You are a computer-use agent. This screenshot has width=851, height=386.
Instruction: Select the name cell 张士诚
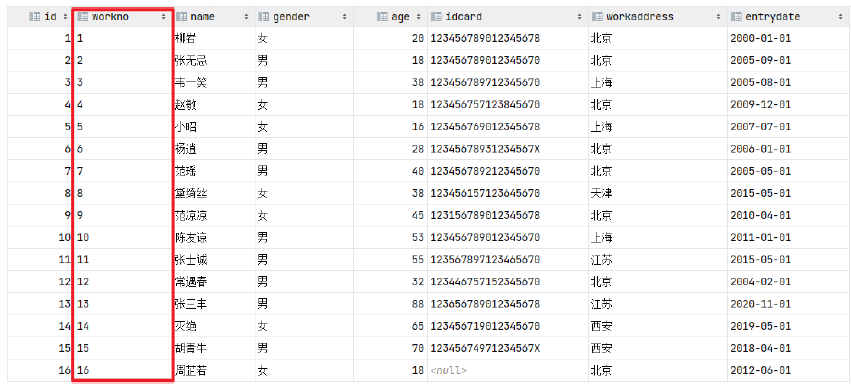pyautogui.click(x=214, y=260)
